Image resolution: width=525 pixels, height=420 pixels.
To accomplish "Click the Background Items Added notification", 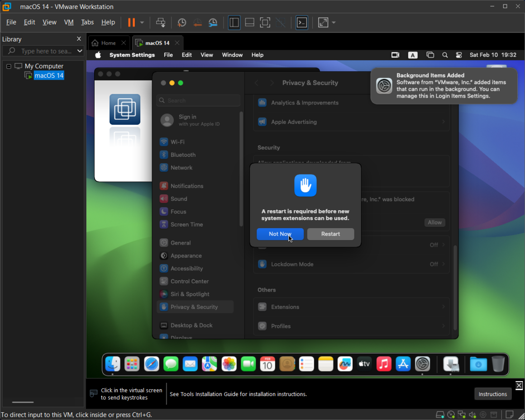I will tap(444, 86).
